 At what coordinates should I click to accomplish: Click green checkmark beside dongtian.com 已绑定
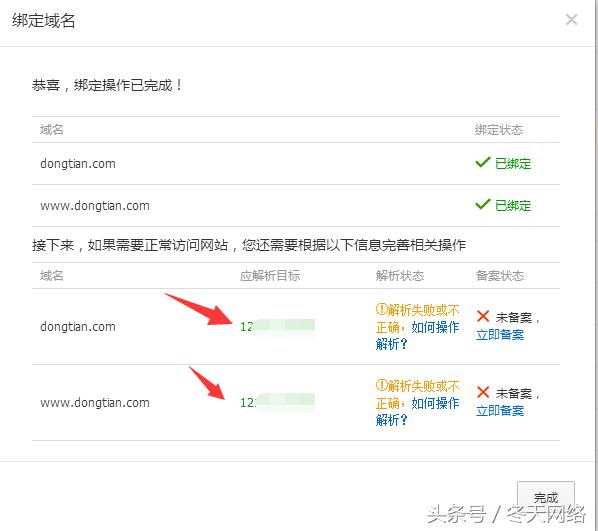point(482,163)
